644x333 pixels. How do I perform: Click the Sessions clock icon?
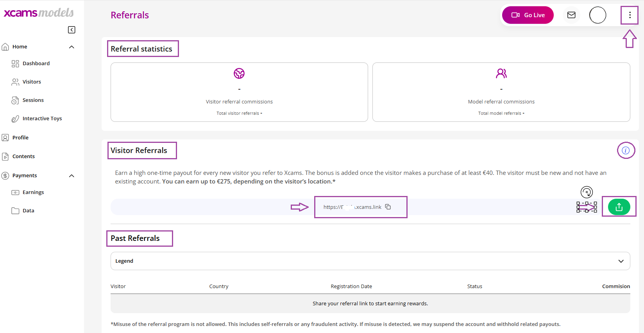click(15, 100)
